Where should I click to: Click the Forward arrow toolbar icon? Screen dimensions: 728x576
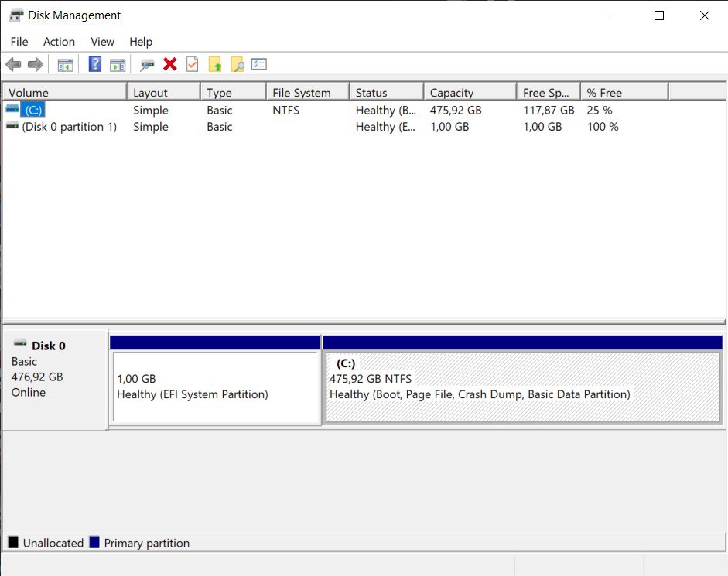tap(36, 64)
